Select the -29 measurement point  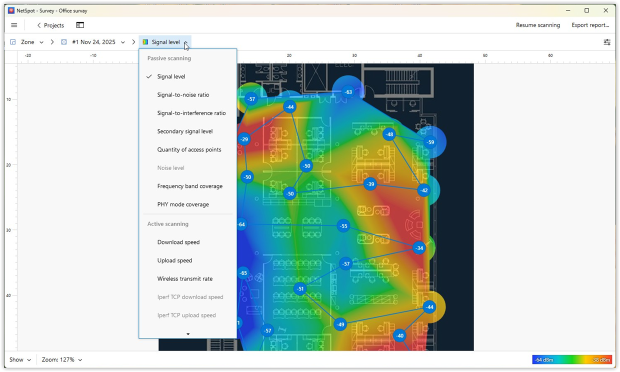[x=244, y=139]
